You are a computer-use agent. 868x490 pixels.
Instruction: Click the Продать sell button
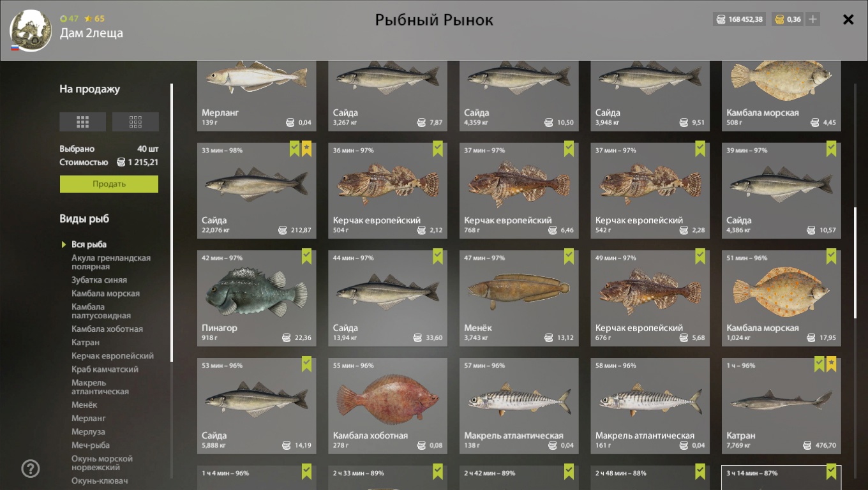pos(109,184)
